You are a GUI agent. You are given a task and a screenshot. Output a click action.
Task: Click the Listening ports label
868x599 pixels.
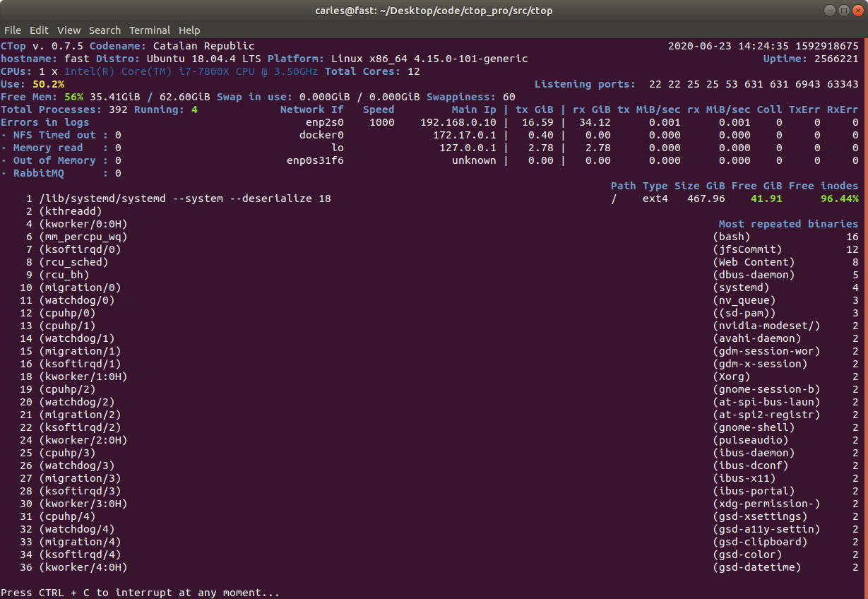585,84
